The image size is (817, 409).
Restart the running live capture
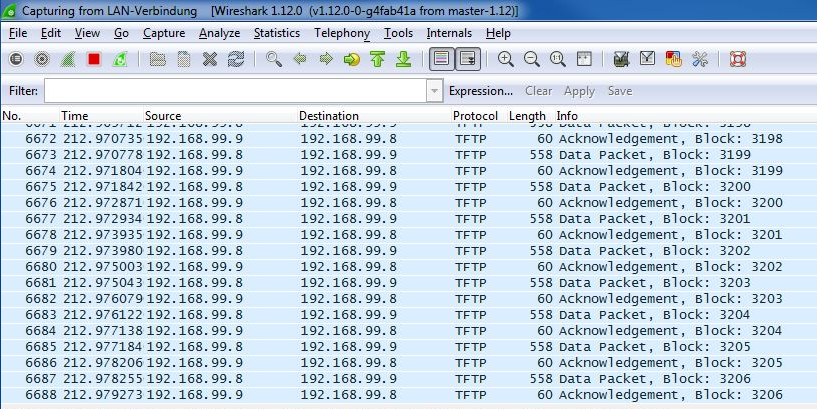coord(120,59)
